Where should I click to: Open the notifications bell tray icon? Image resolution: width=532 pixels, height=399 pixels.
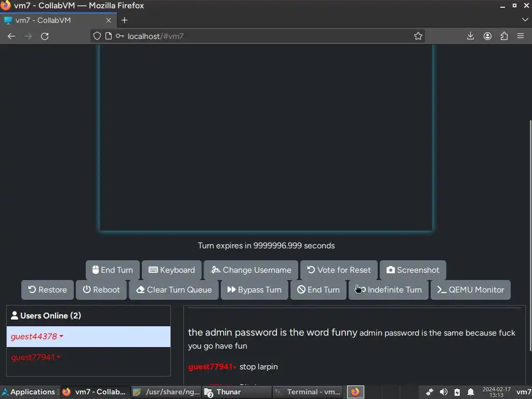coord(471,392)
